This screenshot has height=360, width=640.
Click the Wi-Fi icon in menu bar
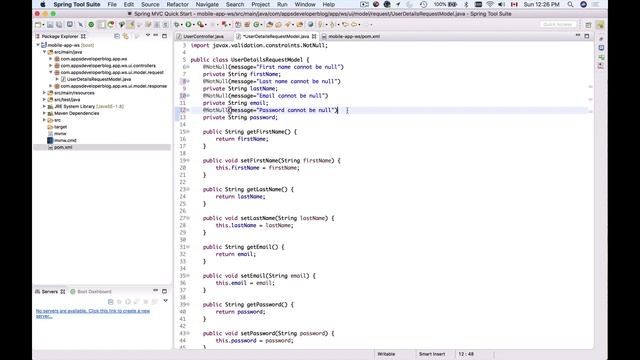coord(490,4)
